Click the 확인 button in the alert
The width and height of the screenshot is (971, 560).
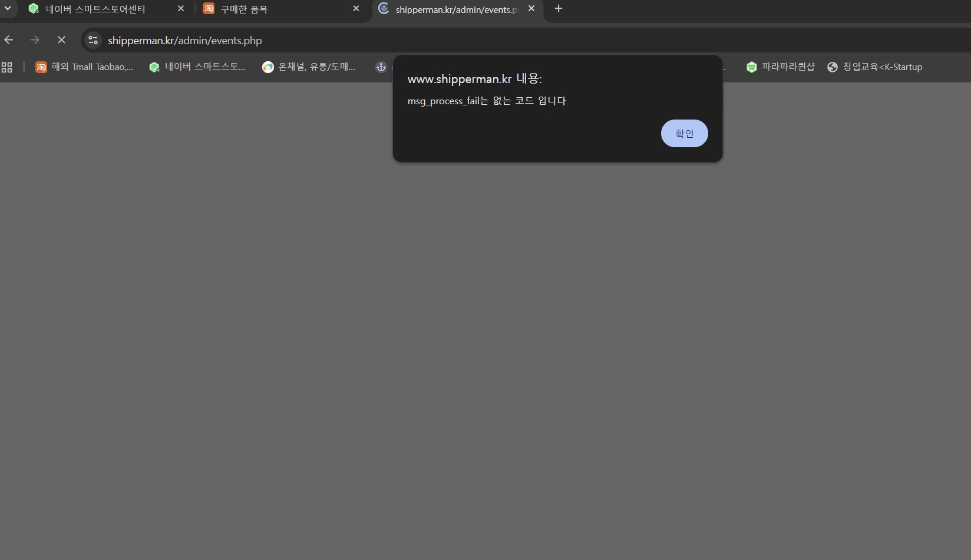pos(684,134)
